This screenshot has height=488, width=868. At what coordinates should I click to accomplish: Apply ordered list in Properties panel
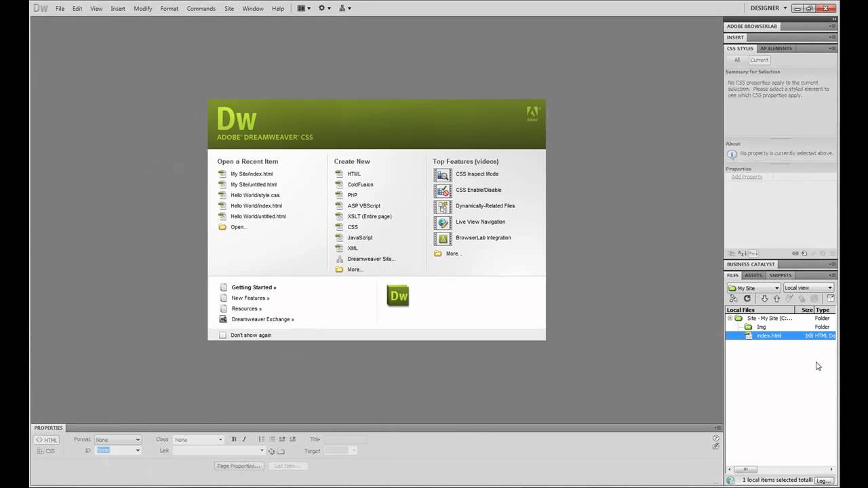[272, 439]
